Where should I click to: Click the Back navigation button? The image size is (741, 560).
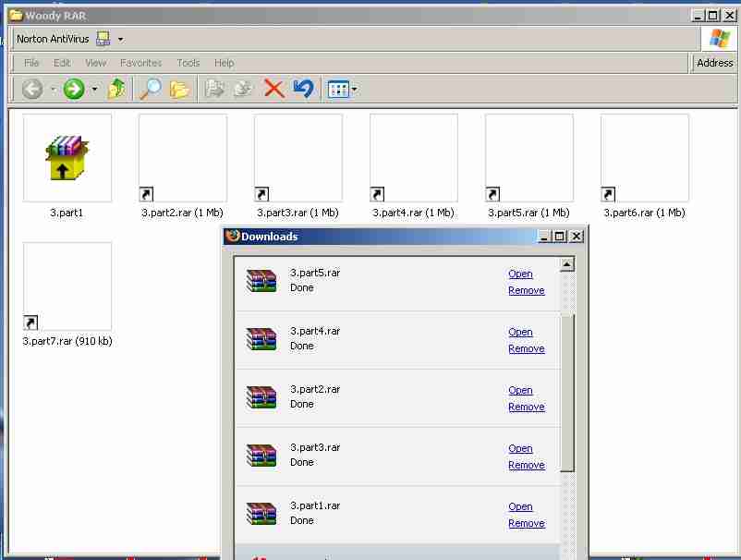(x=32, y=89)
